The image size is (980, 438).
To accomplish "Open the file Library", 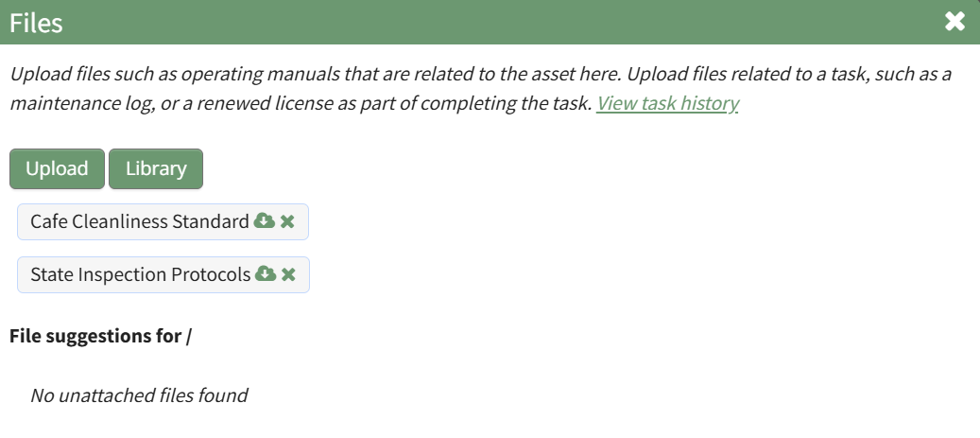I will [x=156, y=168].
